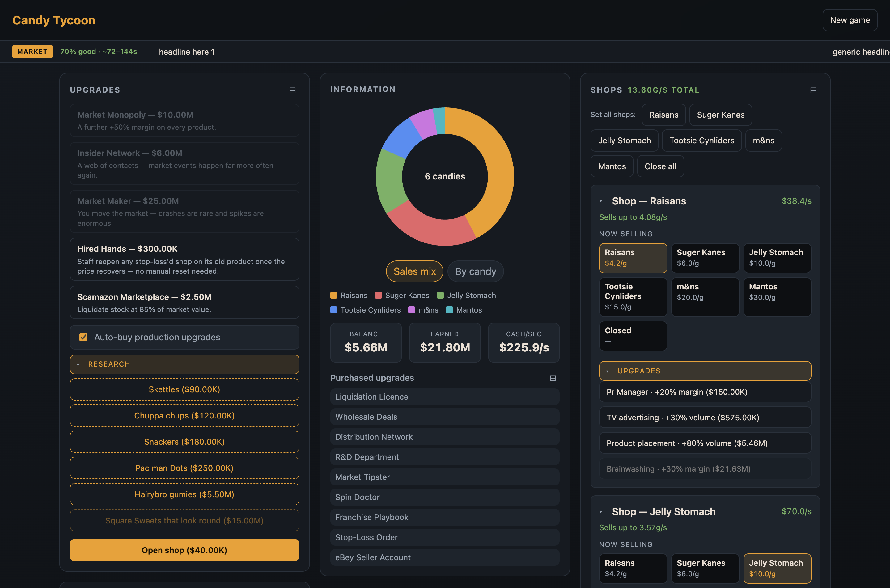Collapse the Research section
The width and height of the screenshot is (890, 588).
coord(184,364)
